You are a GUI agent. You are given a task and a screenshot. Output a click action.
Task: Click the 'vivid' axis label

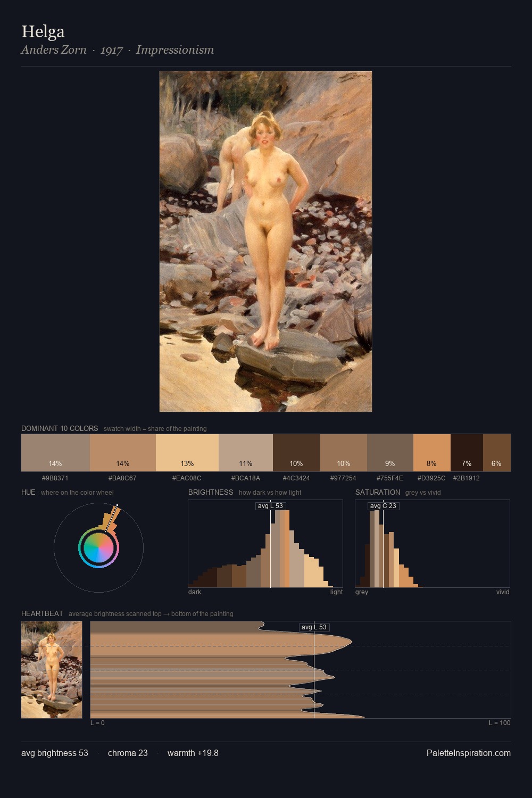tap(503, 592)
